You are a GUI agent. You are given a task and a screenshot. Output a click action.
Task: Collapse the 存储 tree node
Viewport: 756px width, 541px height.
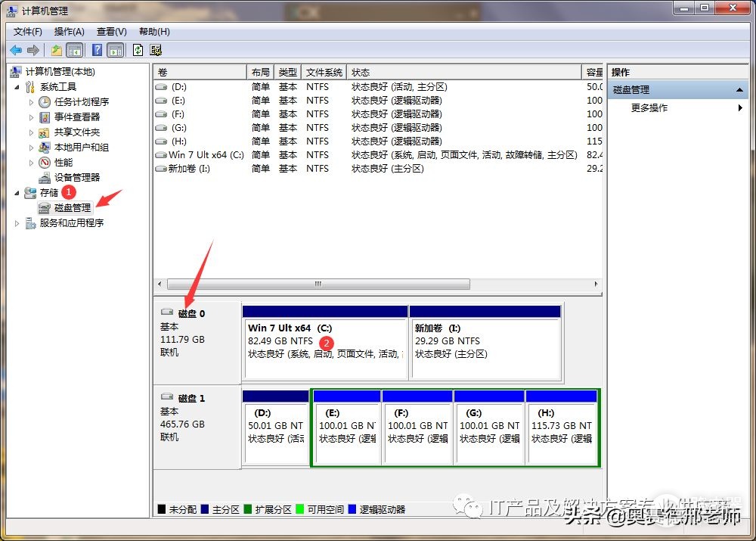tap(17, 193)
